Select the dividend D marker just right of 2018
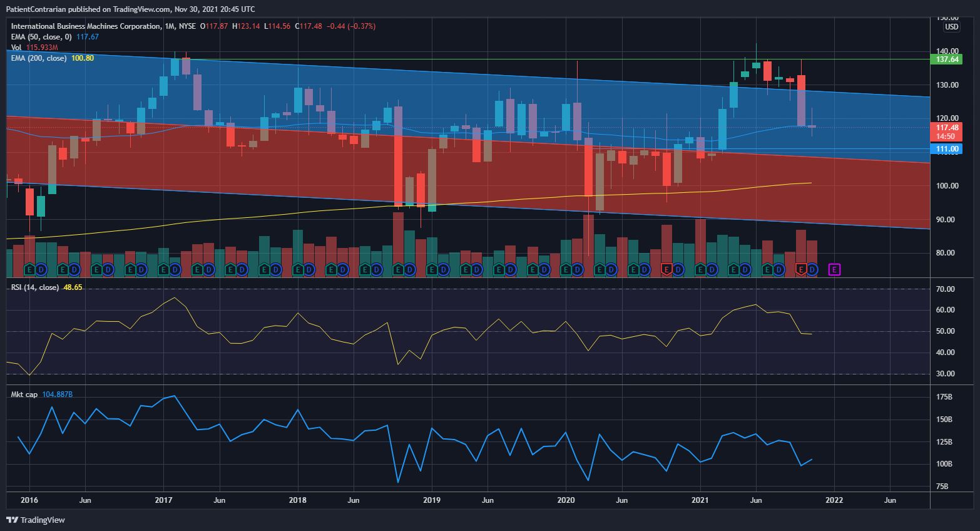 point(309,270)
